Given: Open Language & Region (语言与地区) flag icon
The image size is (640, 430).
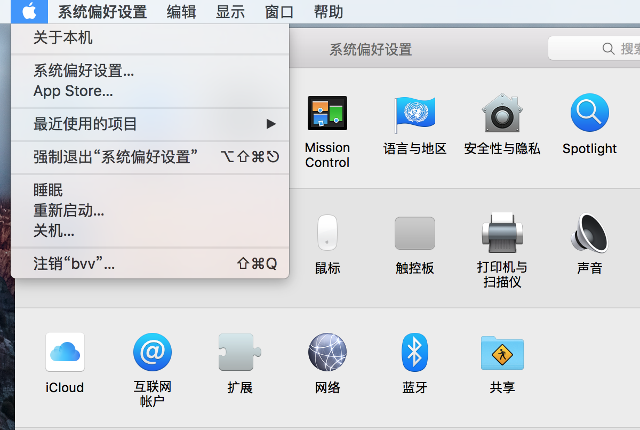Looking at the screenshot, I should pos(415,114).
